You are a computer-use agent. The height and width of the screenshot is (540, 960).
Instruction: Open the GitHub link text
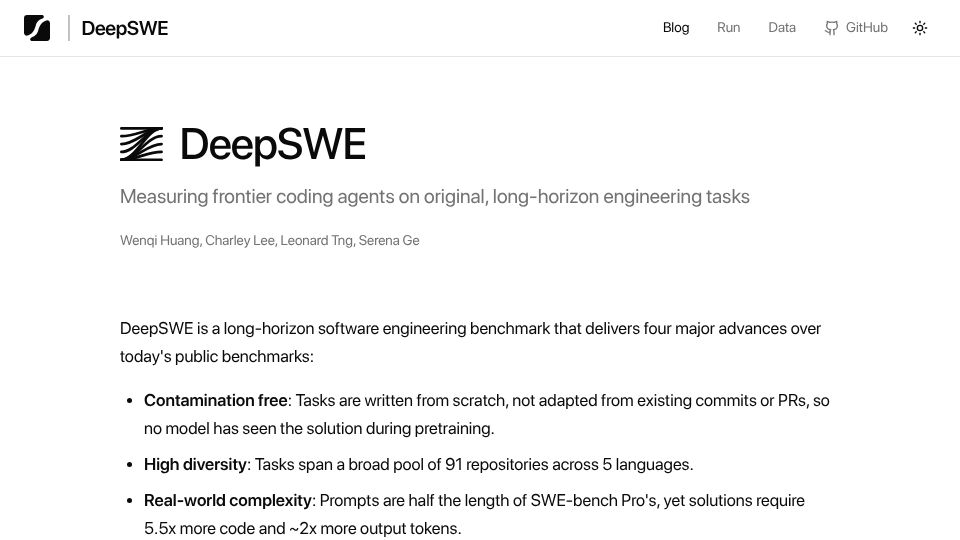tap(866, 28)
